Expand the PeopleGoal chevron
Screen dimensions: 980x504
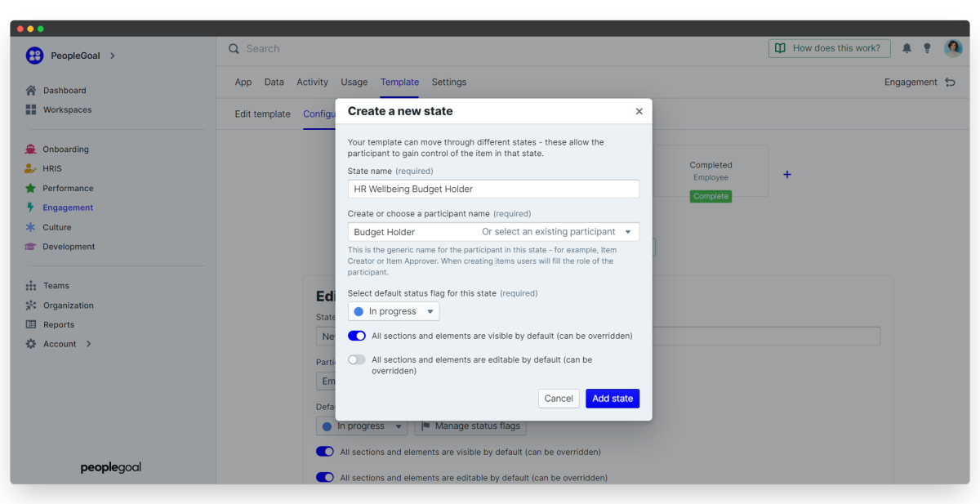coord(113,56)
